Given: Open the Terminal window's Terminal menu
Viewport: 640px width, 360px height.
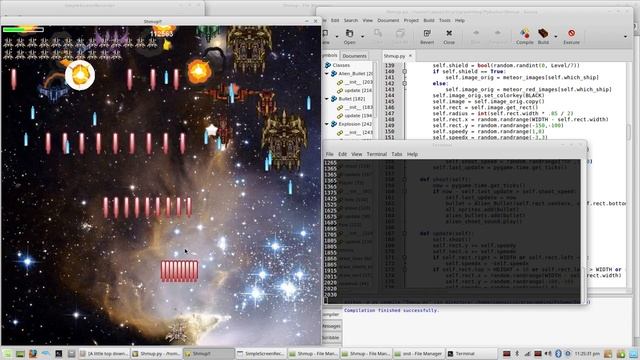Looking at the screenshot, I should [x=377, y=154].
